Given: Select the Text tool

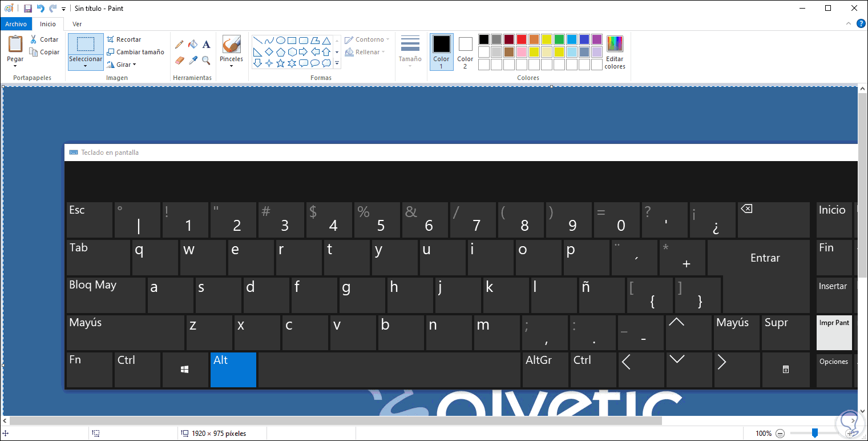Looking at the screenshot, I should (x=207, y=44).
